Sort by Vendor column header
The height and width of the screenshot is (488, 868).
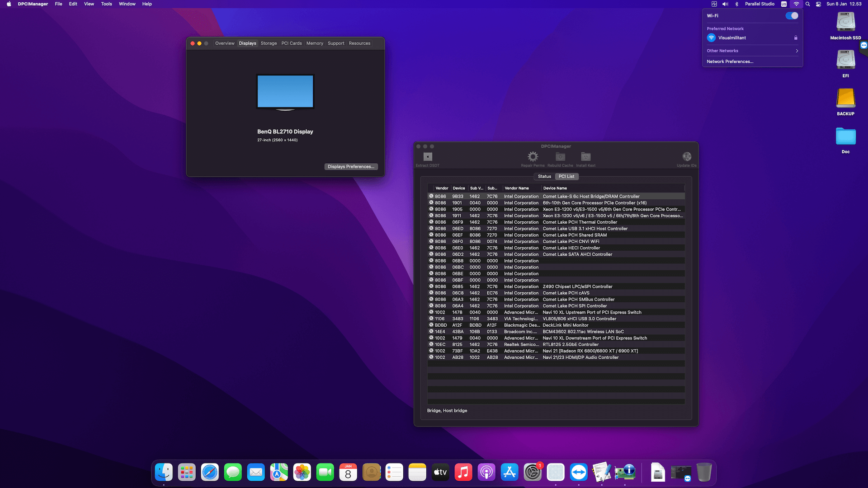(442, 188)
